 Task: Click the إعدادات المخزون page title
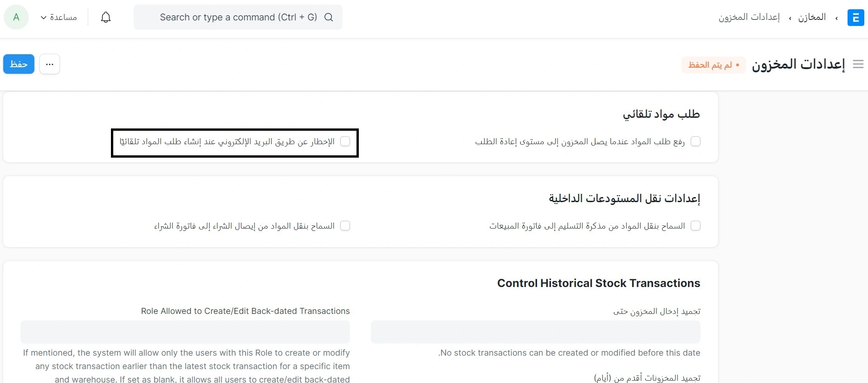(798, 64)
